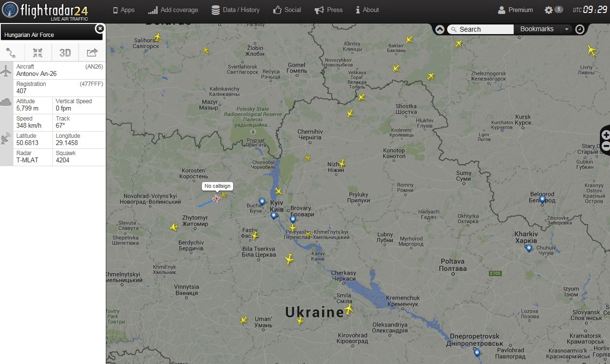Click the blue airport pin at Kyiv
The height and width of the screenshot is (364, 610).
point(274,216)
